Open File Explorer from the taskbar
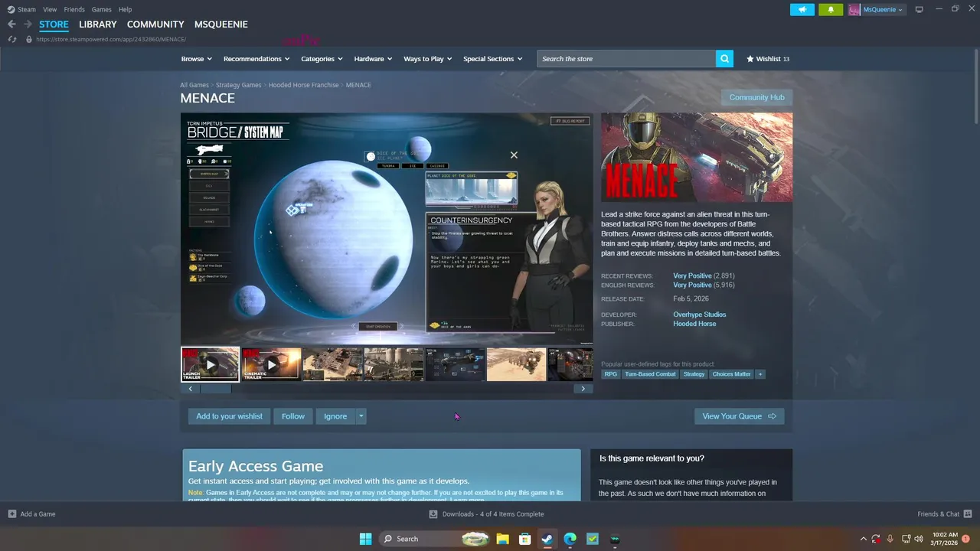 click(502, 539)
